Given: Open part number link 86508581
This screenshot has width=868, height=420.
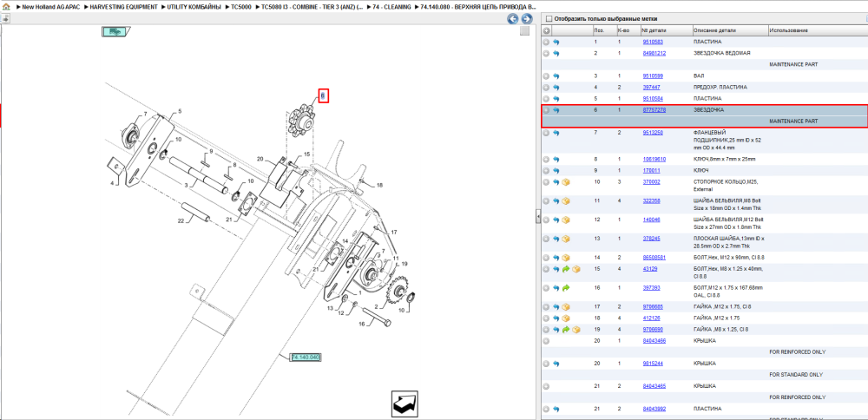Looking at the screenshot, I should point(654,258).
